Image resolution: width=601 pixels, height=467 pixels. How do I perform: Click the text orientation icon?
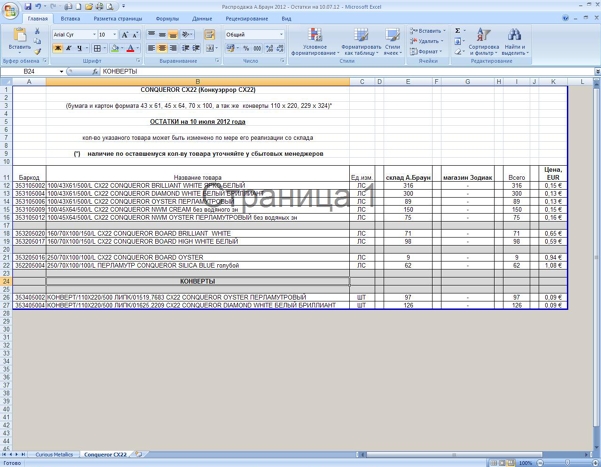coord(186,35)
